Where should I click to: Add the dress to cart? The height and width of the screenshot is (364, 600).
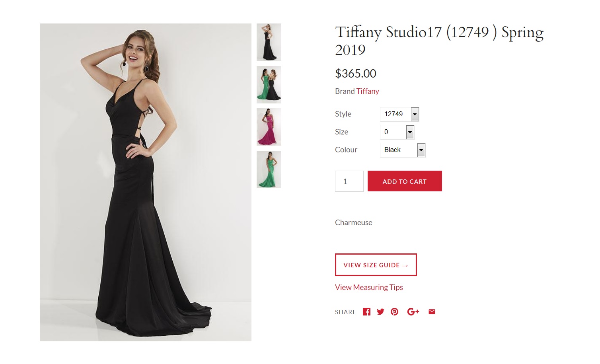pyautogui.click(x=405, y=181)
